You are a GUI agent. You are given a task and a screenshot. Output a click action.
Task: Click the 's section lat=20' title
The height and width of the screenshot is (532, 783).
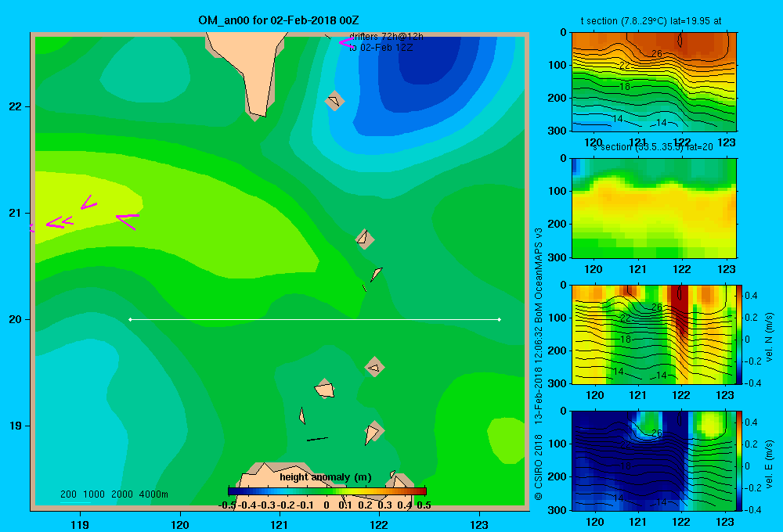[x=653, y=147]
